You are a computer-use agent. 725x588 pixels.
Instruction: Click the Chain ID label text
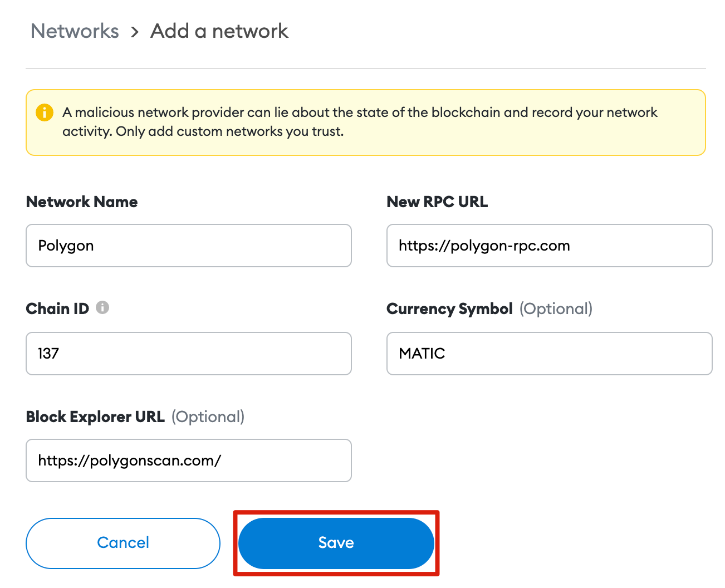click(57, 308)
